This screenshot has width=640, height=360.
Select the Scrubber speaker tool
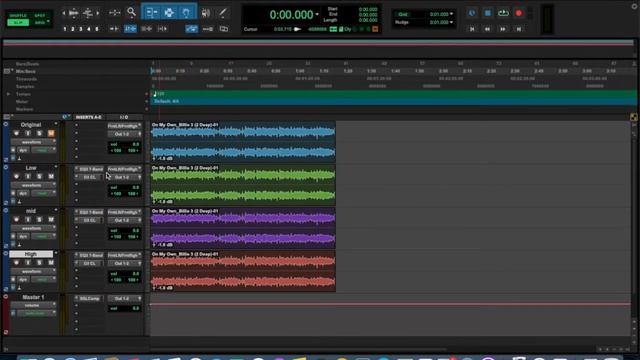tap(206, 13)
